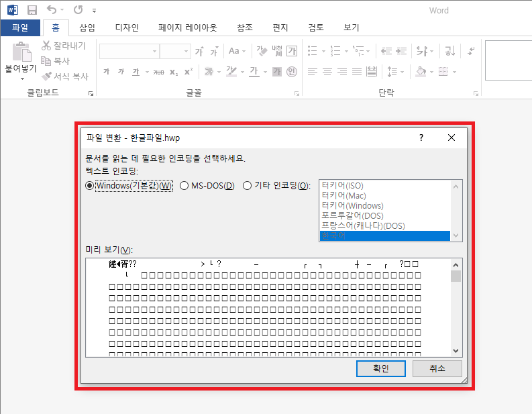The height and width of the screenshot is (414, 532).
Task: Open line spacing options
Action: 395,72
